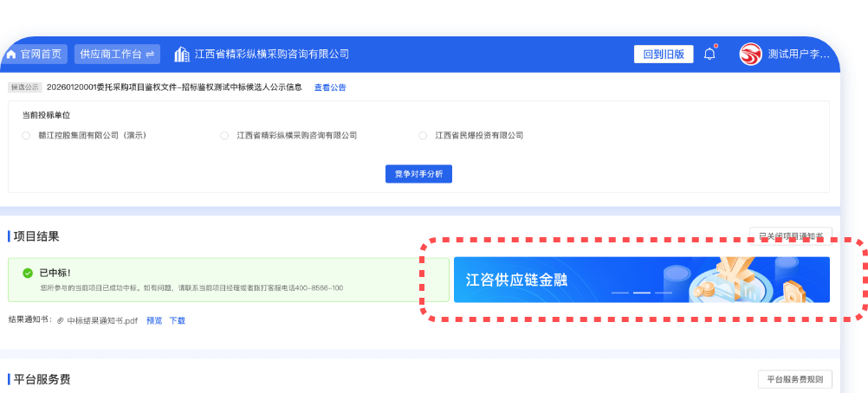Go to 官网首页
Image resolution: width=868 pixels, height=393 pixels.
41,55
